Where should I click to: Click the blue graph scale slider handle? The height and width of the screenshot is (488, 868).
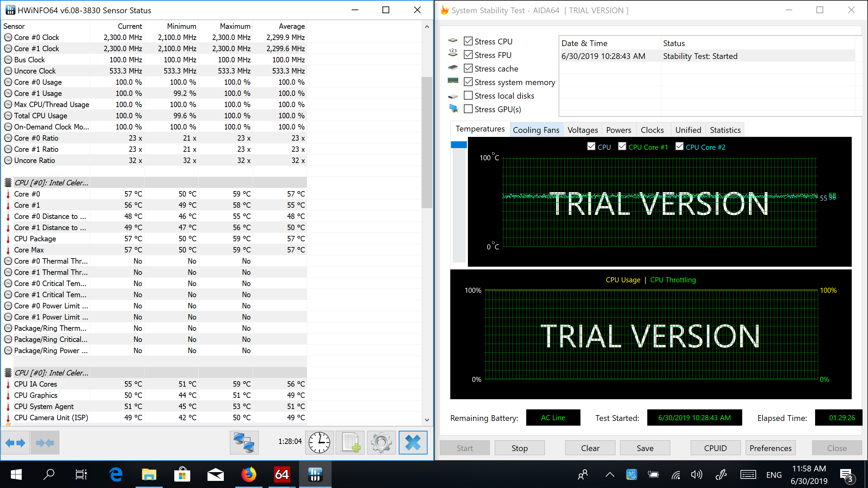tap(459, 145)
